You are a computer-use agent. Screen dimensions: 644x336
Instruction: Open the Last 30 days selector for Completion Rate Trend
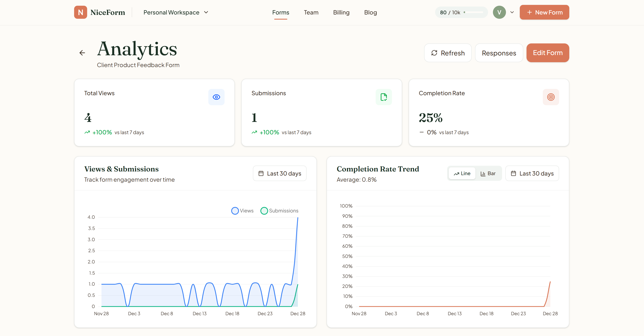coord(532,173)
